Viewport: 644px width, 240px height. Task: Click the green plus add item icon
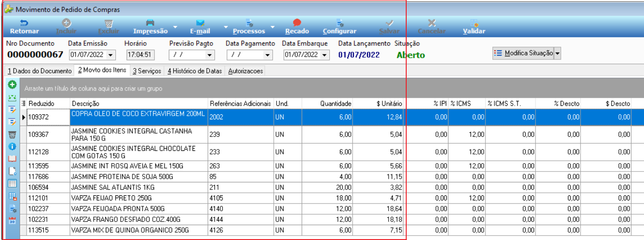(12, 84)
